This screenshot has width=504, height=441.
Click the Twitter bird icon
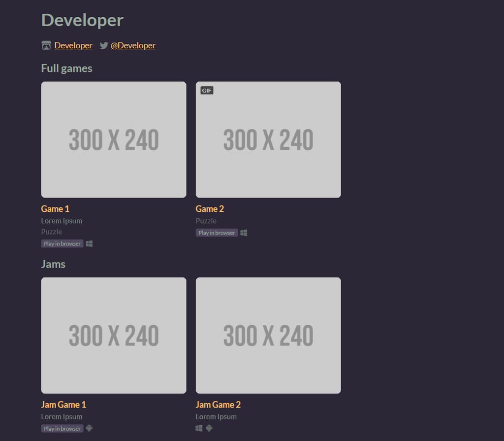click(x=104, y=45)
